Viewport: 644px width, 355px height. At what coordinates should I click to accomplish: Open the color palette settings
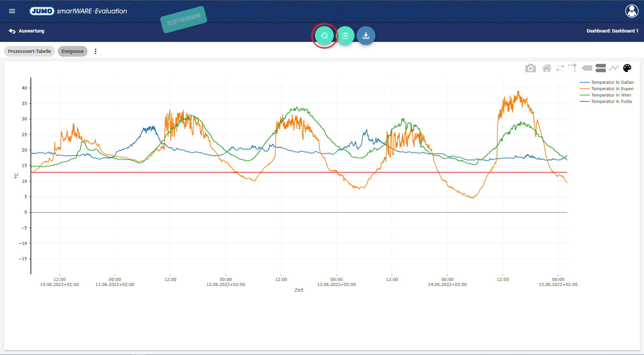click(627, 68)
